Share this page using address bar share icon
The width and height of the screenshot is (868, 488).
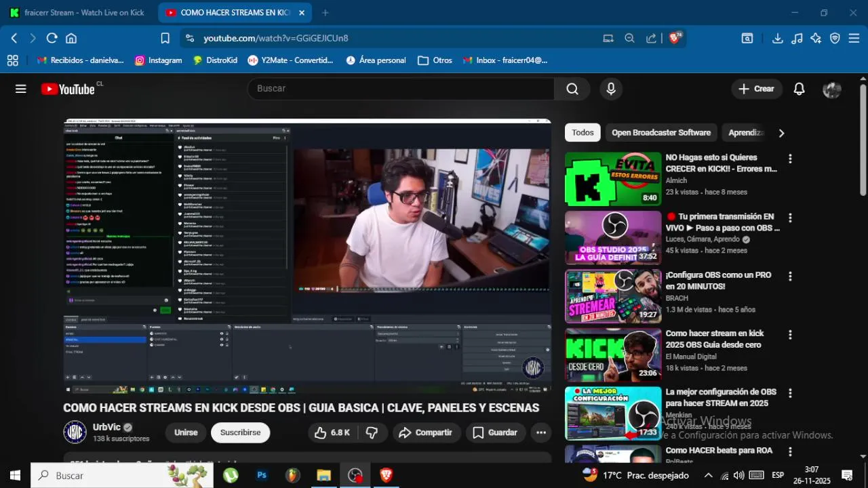pos(651,39)
